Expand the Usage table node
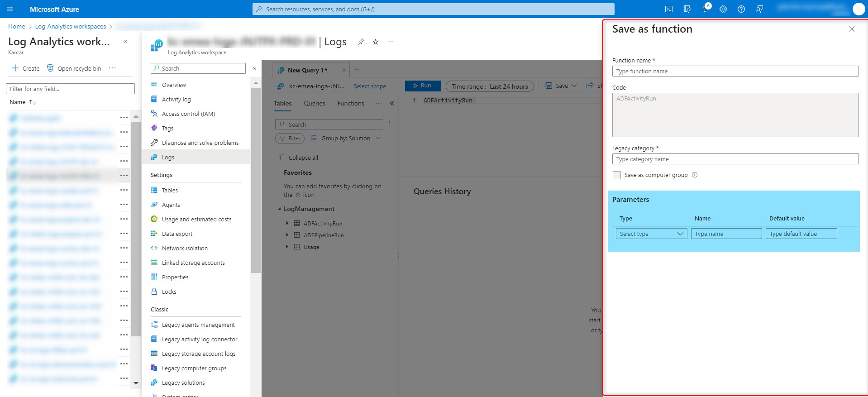Image resolution: width=868 pixels, height=397 pixels. pos(287,247)
